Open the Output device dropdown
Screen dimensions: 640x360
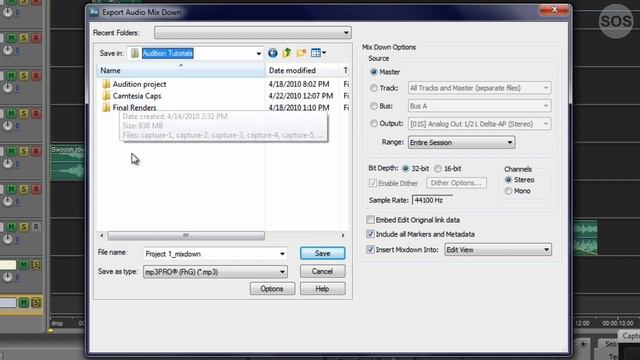pos(479,124)
